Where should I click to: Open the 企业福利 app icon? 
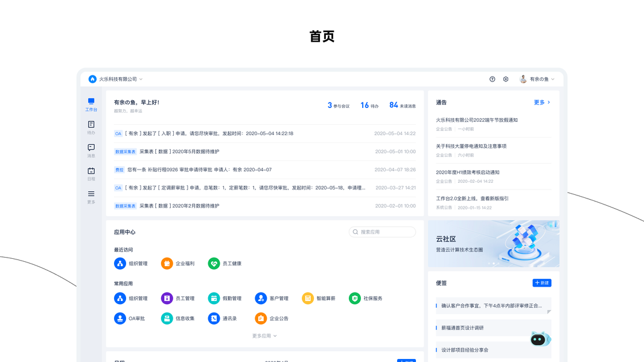pos(167,264)
